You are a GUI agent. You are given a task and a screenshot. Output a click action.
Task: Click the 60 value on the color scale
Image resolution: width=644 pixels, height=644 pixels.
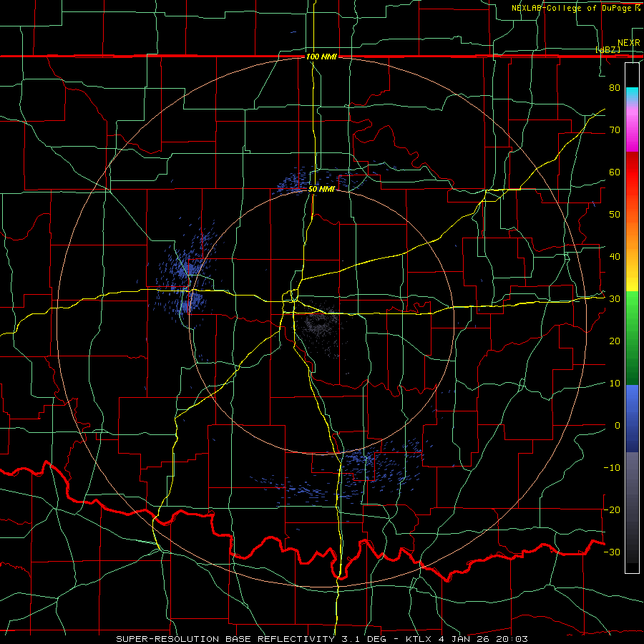(x=615, y=172)
